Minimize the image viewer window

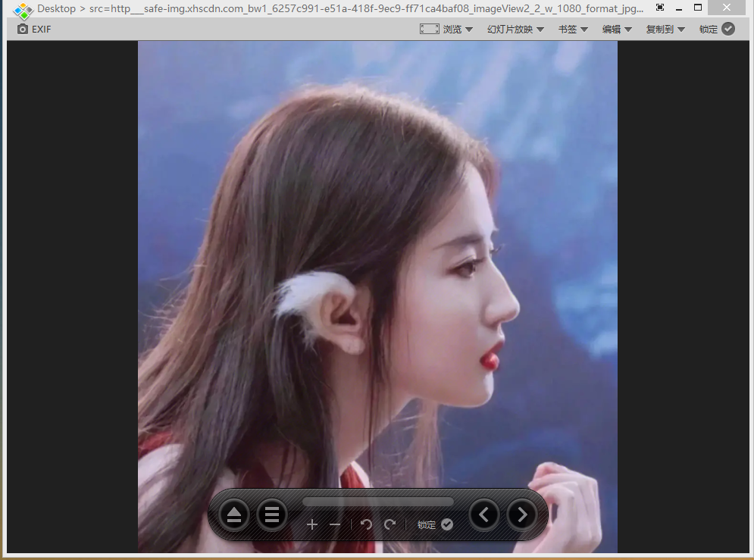click(x=679, y=8)
